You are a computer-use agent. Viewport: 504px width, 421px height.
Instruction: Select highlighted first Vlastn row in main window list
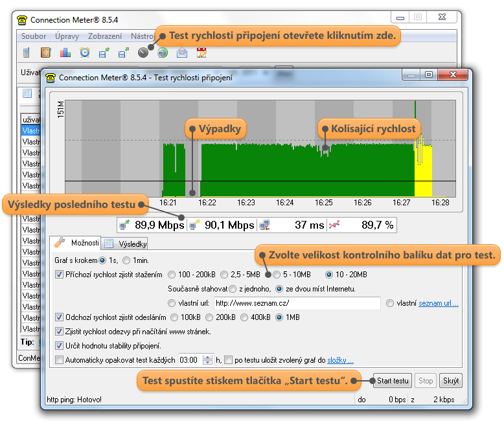[31, 131]
